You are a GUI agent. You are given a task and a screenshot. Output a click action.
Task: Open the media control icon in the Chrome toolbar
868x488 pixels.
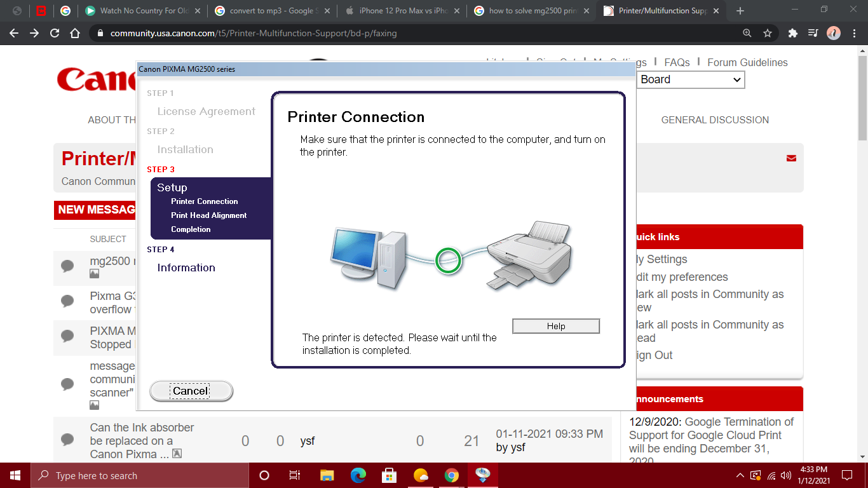[813, 34]
